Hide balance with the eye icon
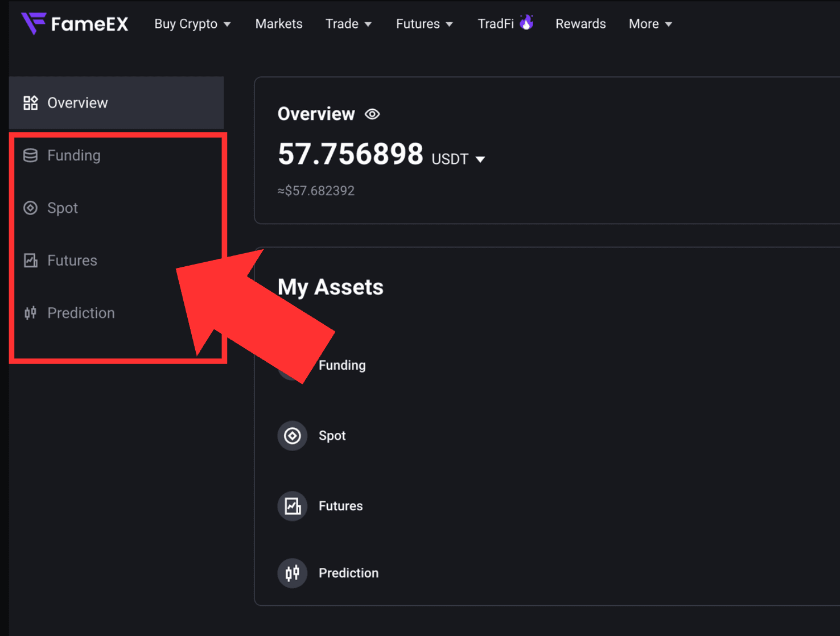This screenshot has height=636, width=840. [372, 114]
